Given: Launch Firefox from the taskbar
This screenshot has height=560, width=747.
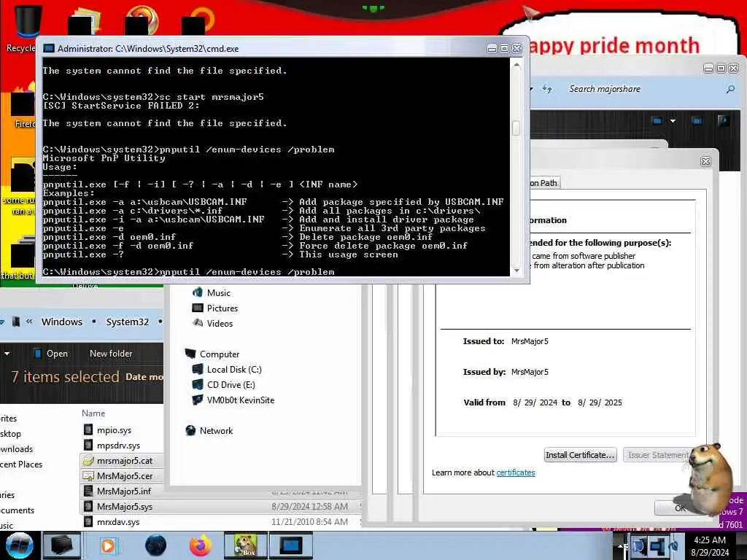Looking at the screenshot, I should (x=201, y=545).
